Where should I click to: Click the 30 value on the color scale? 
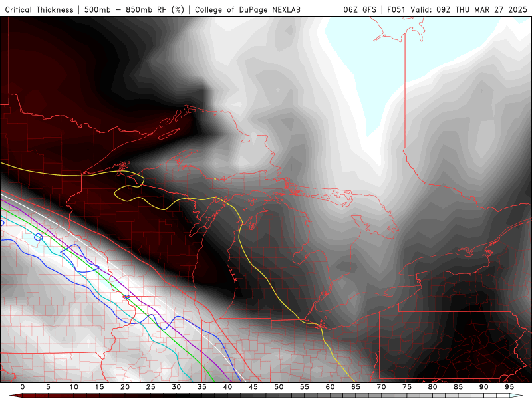pos(176,387)
